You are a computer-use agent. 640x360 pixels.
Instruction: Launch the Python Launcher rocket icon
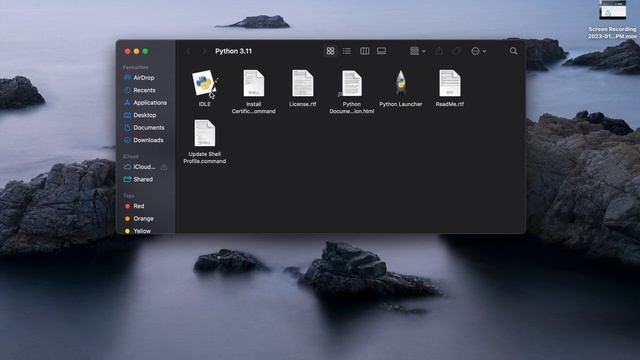401,83
